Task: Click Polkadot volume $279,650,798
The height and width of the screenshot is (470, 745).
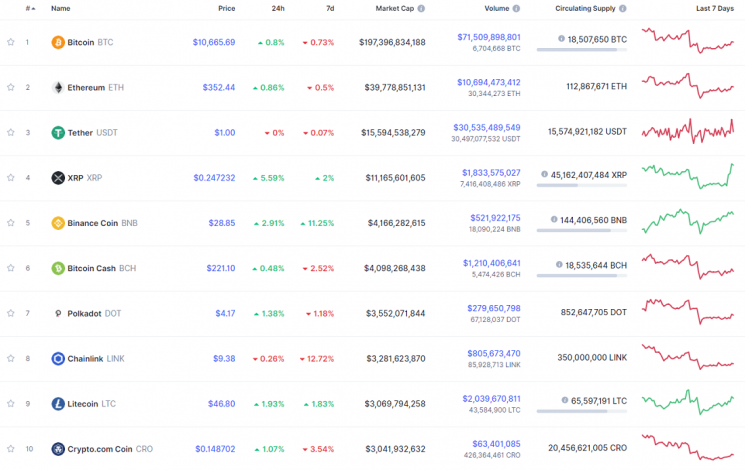Action: 494,308
